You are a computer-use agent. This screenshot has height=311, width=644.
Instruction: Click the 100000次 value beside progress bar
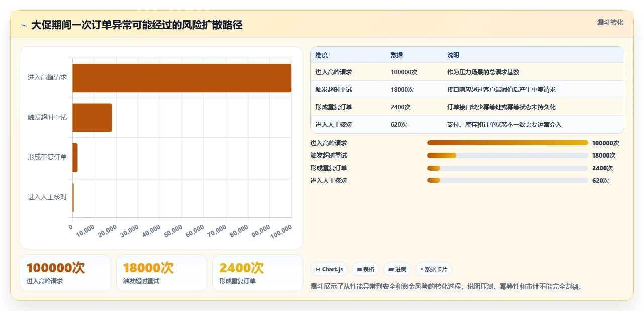click(x=606, y=143)
